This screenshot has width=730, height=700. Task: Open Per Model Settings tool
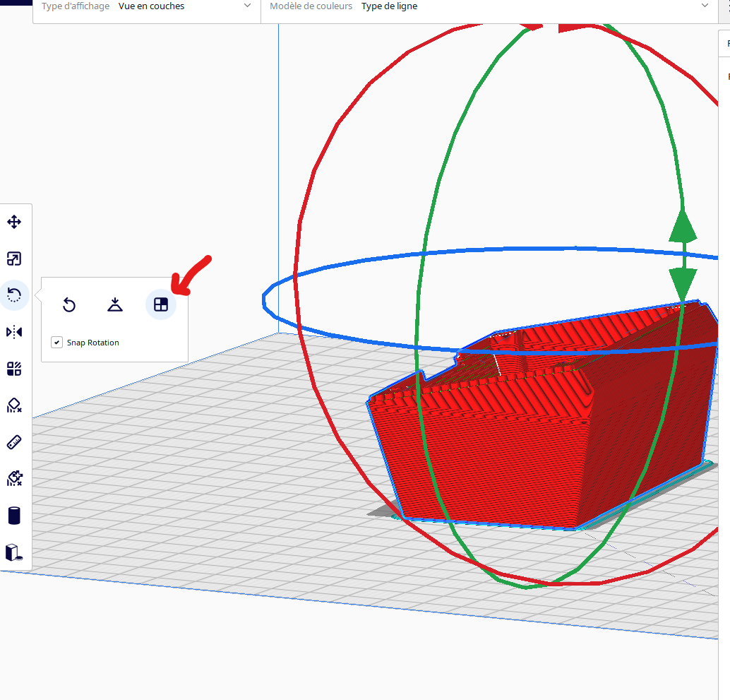coord(14,369)
